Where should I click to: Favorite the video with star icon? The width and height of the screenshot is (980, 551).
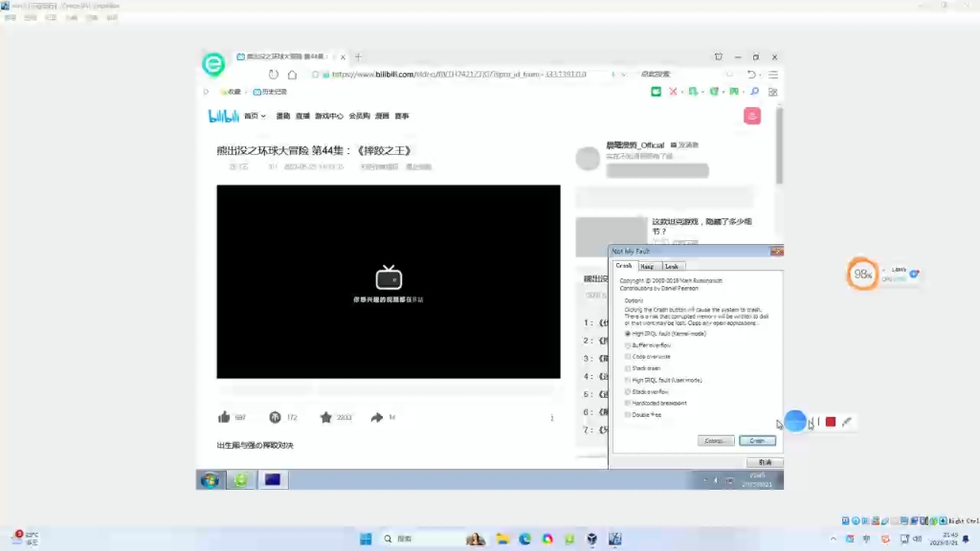[x=325, y=417]
